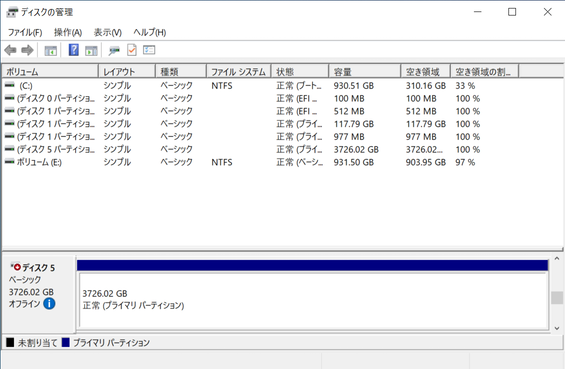Open the 表示(V) menu
The width and height of the screenshot is (565, 369).
108,32
